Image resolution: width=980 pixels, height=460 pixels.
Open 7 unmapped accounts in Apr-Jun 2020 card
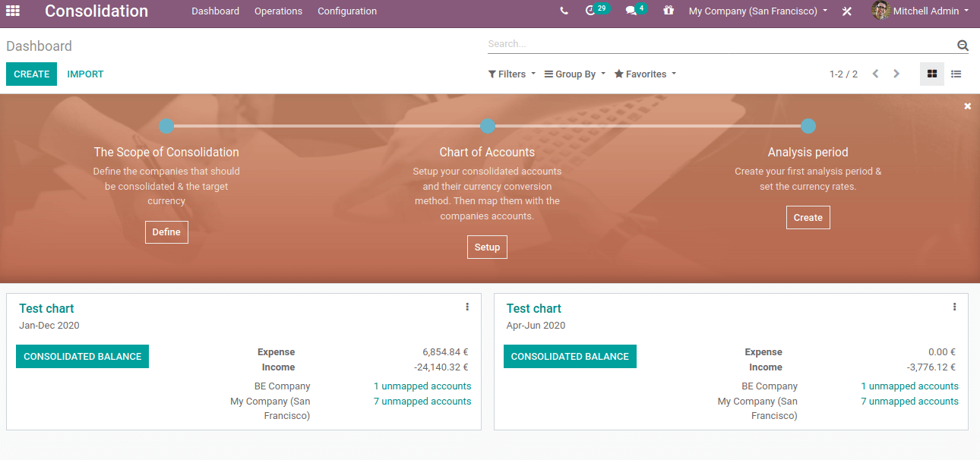tap(910, 402)
